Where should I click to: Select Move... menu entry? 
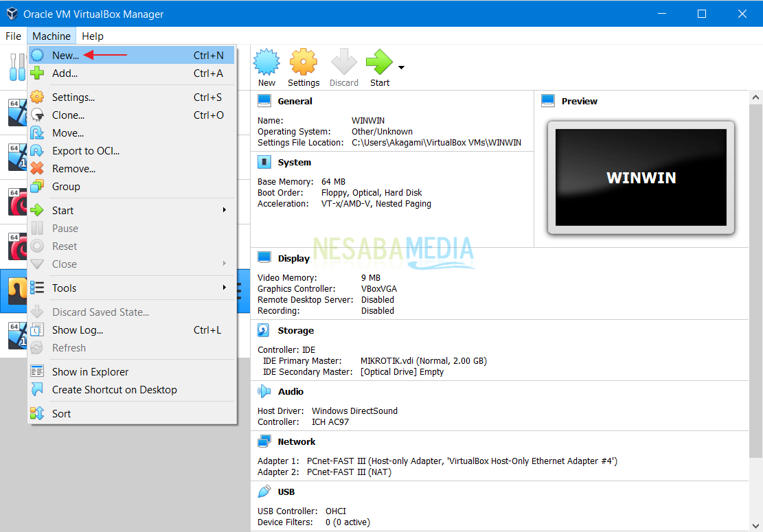point(132,132)
